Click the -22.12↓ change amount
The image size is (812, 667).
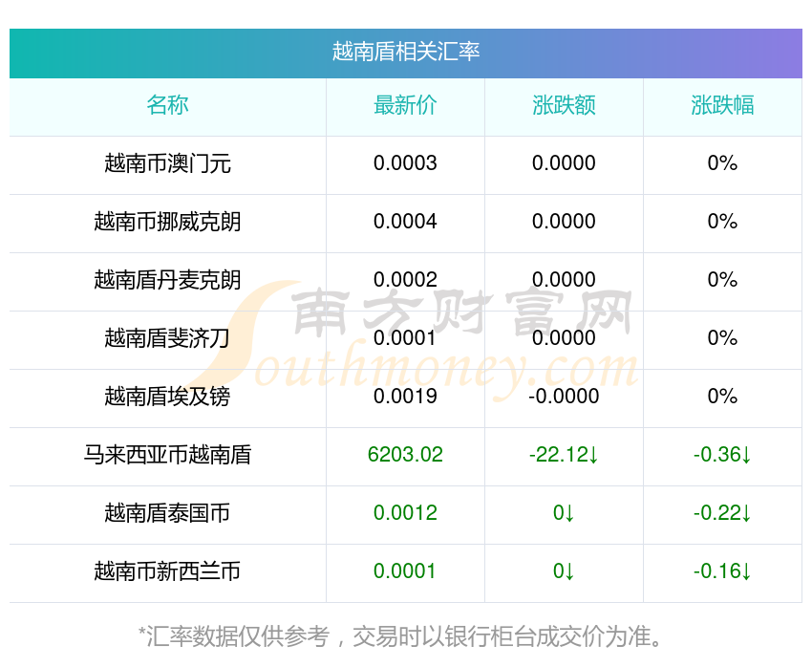(564, 455)
